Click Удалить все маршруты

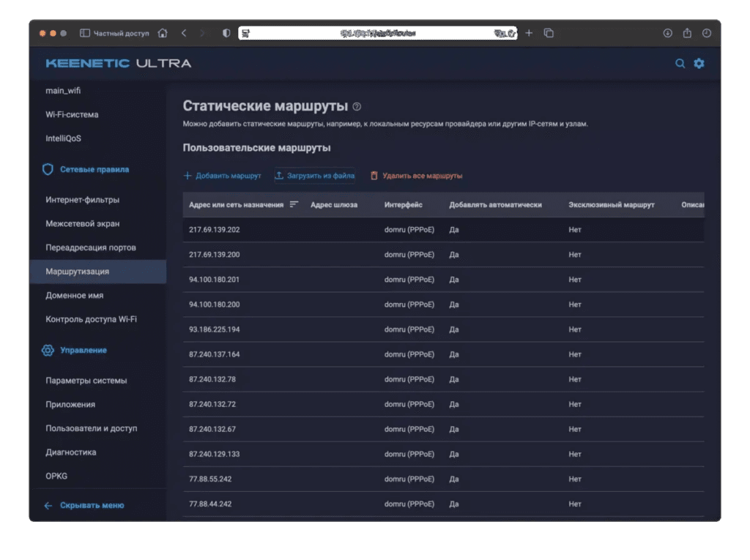(416, 176)
